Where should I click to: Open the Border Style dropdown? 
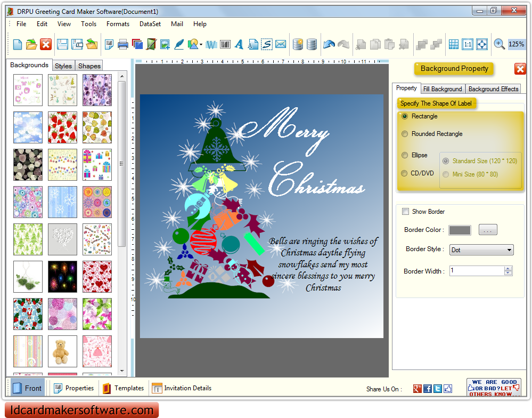coord(481,250)
